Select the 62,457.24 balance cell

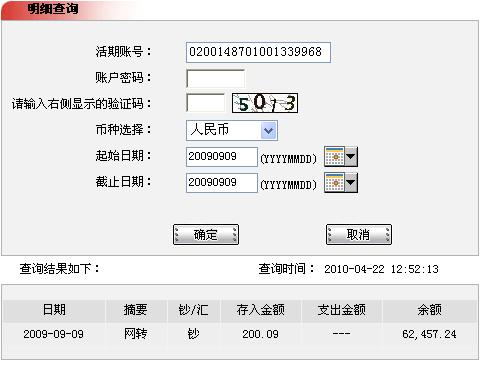pos(429,334)
